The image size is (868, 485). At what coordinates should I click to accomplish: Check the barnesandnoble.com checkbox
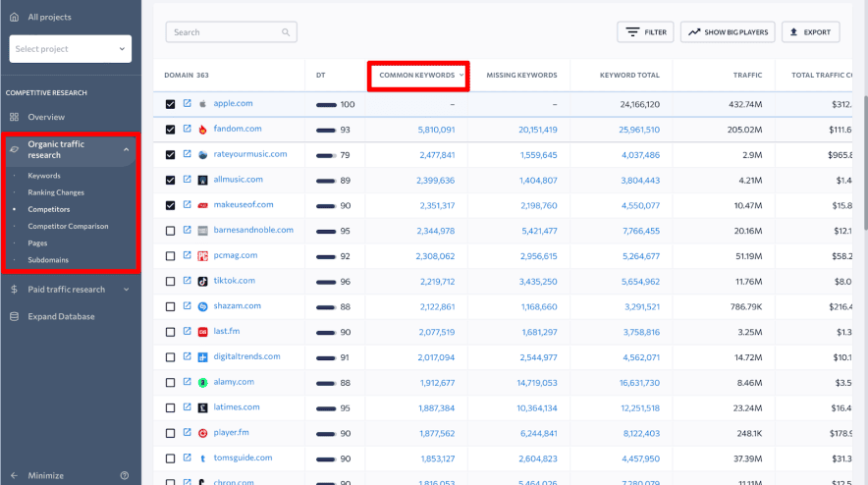171,231
